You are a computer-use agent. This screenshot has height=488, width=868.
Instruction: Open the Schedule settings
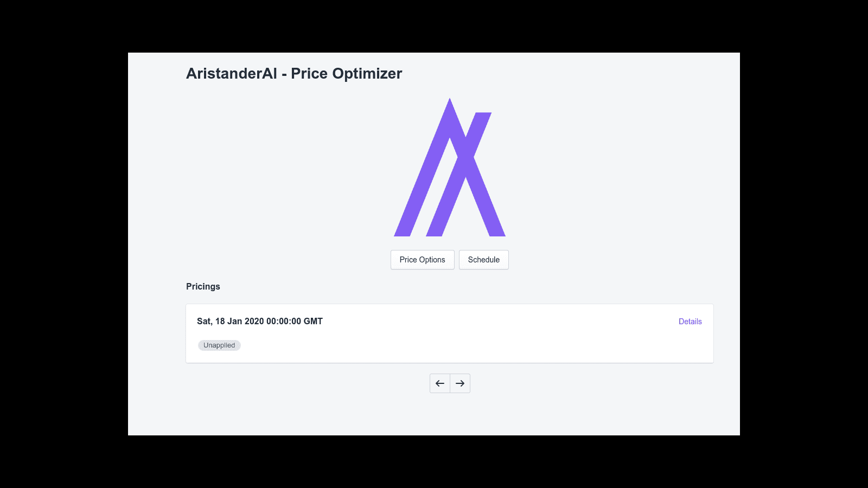tap(483, 260)
